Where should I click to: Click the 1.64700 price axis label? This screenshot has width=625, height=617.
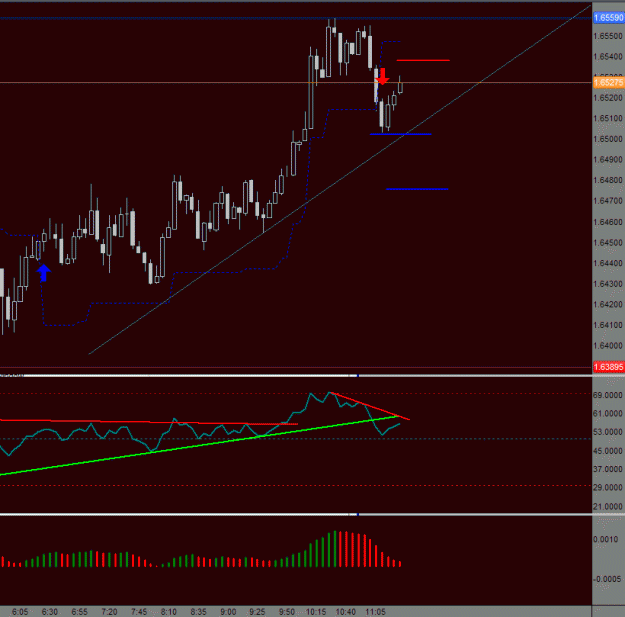click(608, 201)
